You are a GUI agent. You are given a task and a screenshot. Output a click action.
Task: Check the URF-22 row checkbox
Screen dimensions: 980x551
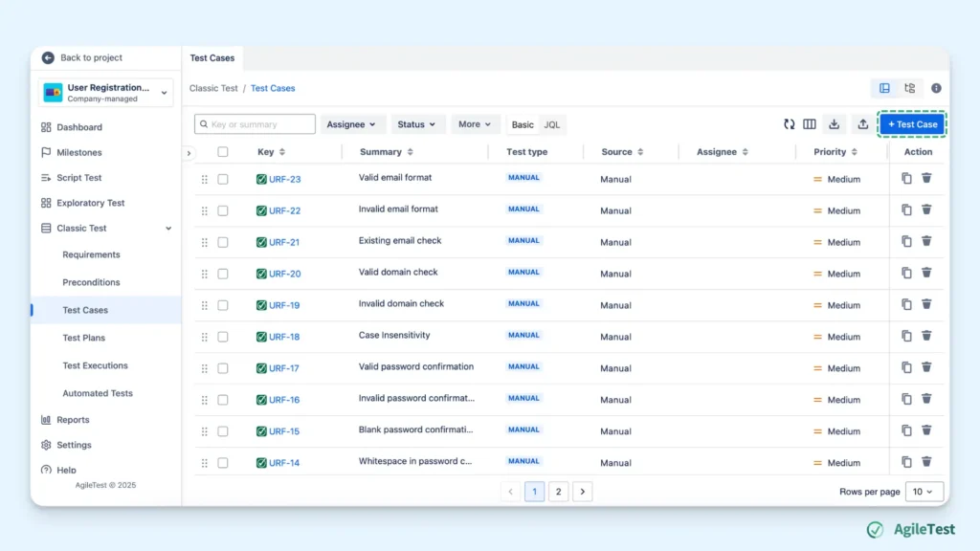tap(222, 210)
